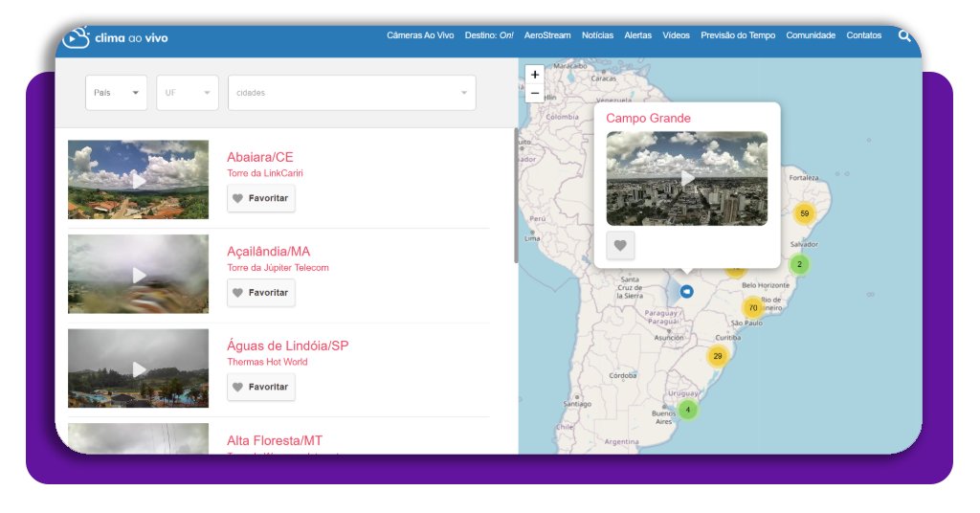Open Notícias menu item
Screen dimensions: 980x513
pos(597,35)
